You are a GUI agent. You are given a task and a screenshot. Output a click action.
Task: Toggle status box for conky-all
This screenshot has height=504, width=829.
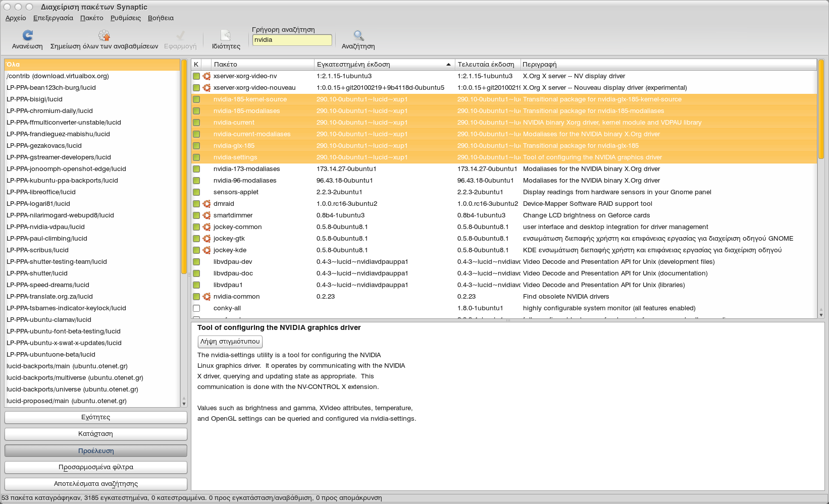[x=196, y=308]
